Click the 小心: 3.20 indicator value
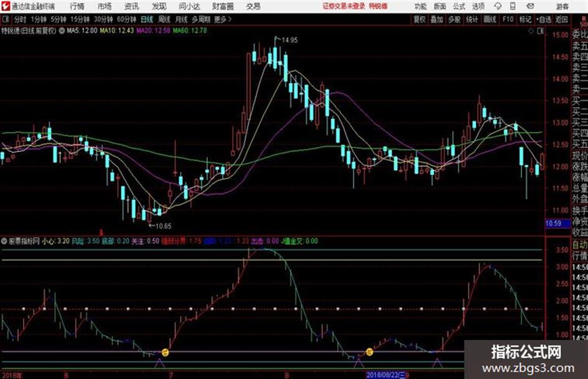The image size is (588, 379). click(55, 241)
